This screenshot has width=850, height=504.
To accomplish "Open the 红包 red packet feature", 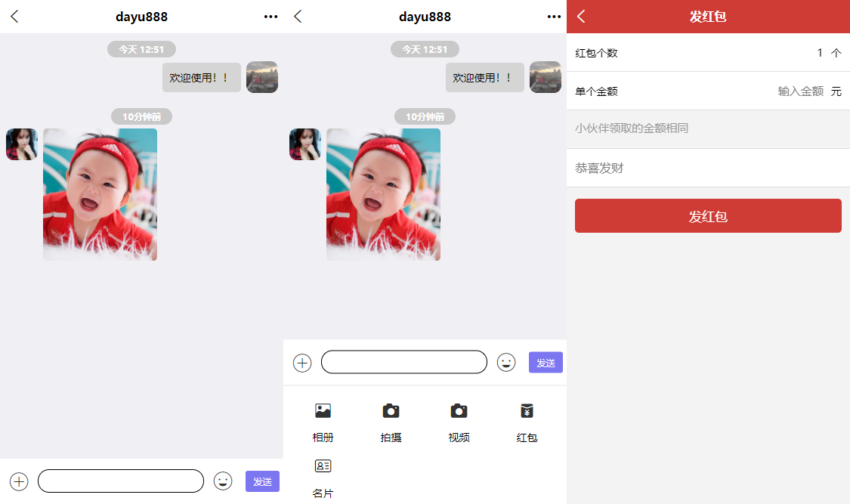I will [x=527, y=421].
